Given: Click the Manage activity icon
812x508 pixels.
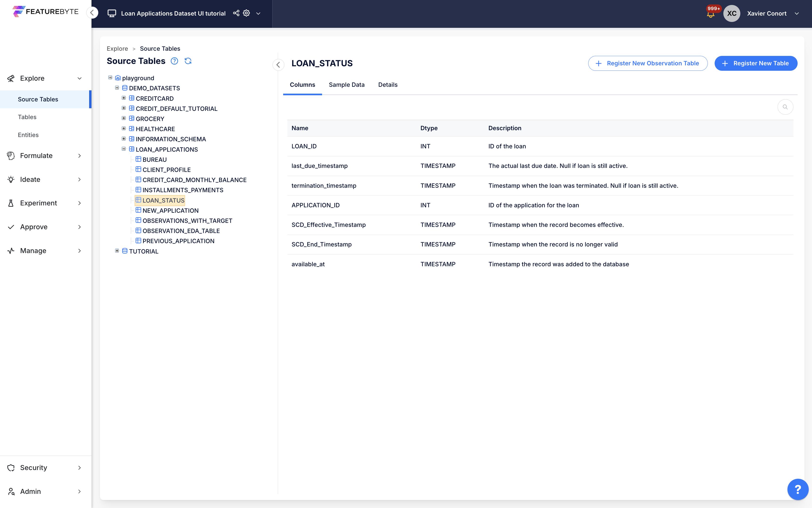Looking at the screenshot, I should [11, 251].
